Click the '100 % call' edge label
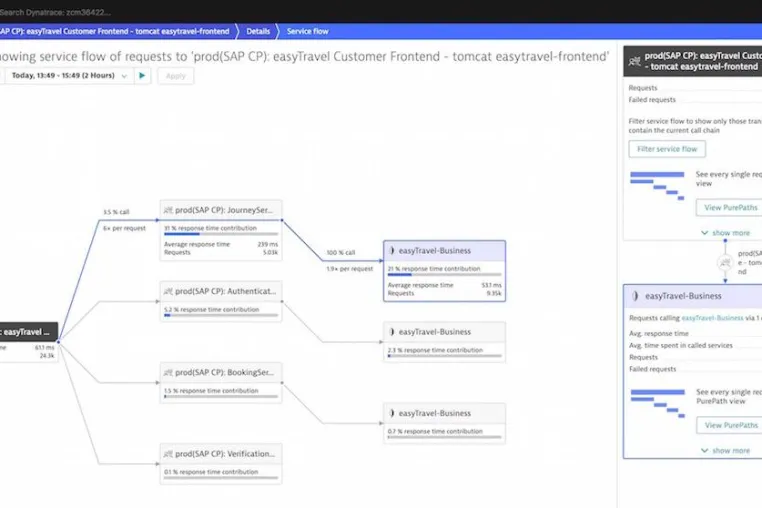The width and height of the screenshot is (762, 508). pos(341,253)
